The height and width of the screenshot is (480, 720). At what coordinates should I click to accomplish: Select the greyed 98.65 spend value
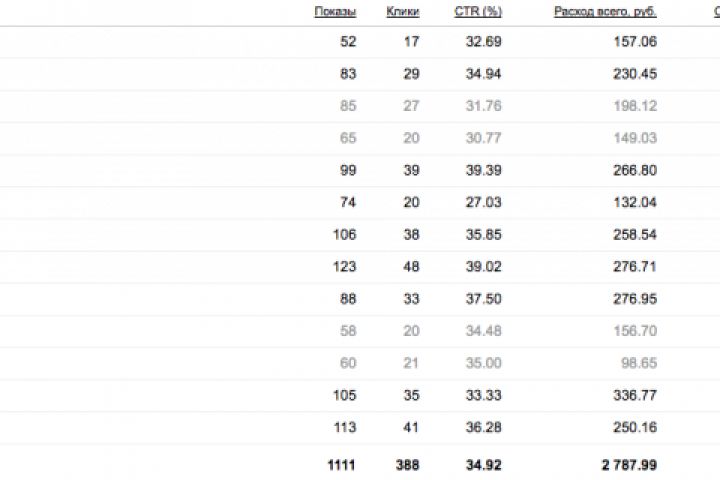[638, 364]
